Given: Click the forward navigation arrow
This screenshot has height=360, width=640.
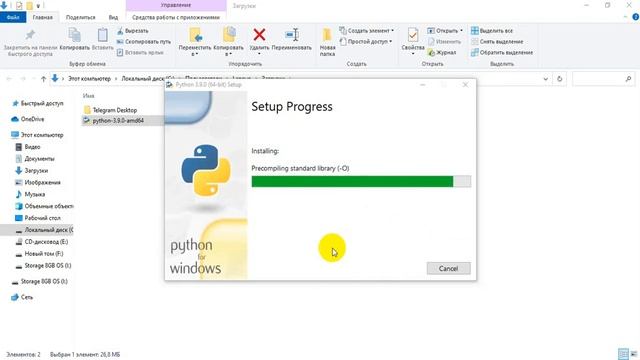Looking at the screenshot, I should click(x=23, y=79).
